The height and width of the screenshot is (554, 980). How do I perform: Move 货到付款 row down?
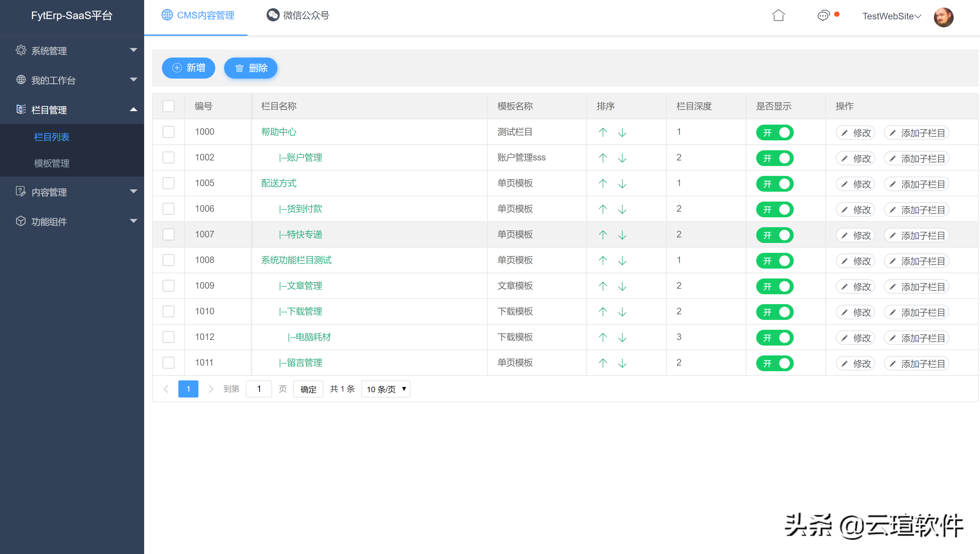click(x=622, y=209)
